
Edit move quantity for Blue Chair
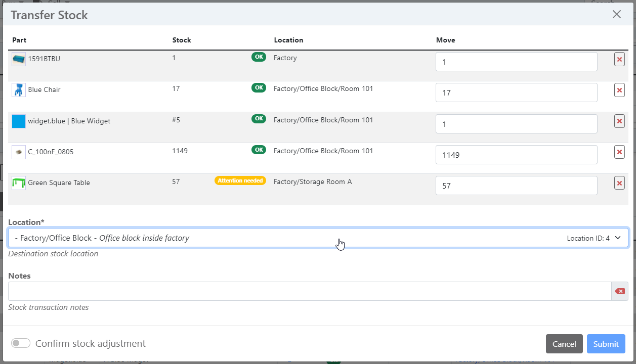point(516,93)
